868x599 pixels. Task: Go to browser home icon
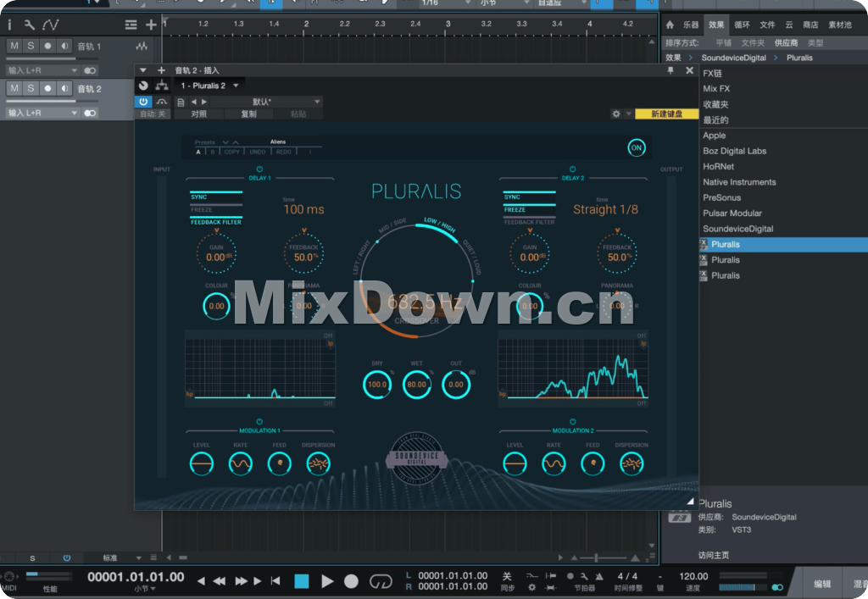[670, 25]
